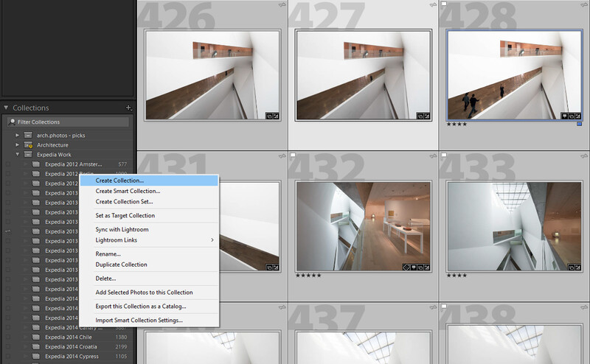This screenshot has height=364, width=590.
Task: Toggle sync checkbox for Expedia 2014 Chile
Action: pyautogui.click(x=8, y=337)
